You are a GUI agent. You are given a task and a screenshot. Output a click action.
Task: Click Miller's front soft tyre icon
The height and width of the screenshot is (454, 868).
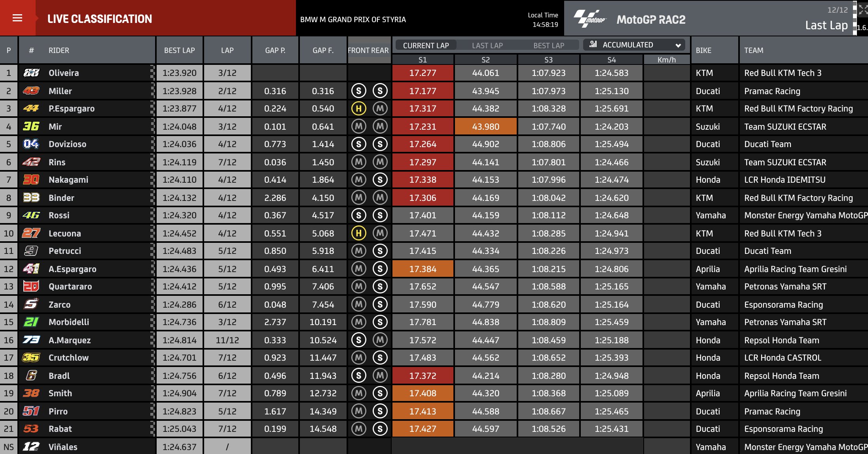click(x=358, y=91)
